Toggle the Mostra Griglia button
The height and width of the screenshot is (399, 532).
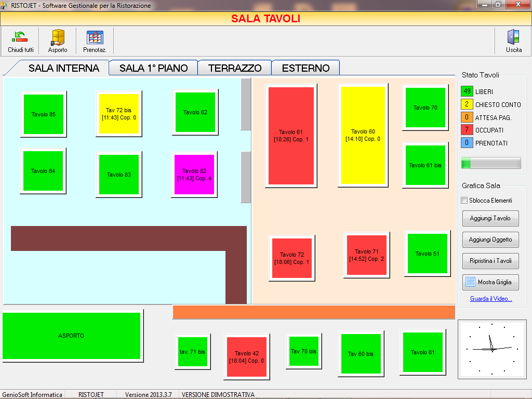click(x=490, y=282)
